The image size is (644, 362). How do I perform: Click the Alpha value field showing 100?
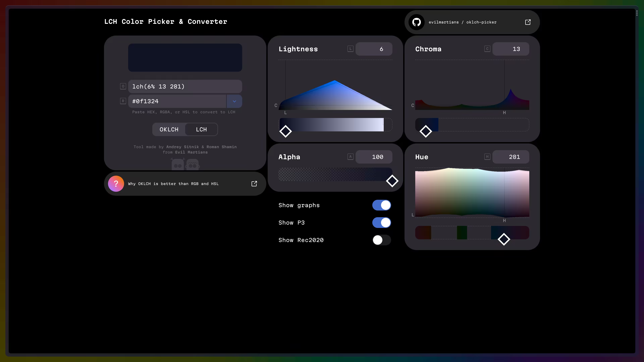coord(374,157)
